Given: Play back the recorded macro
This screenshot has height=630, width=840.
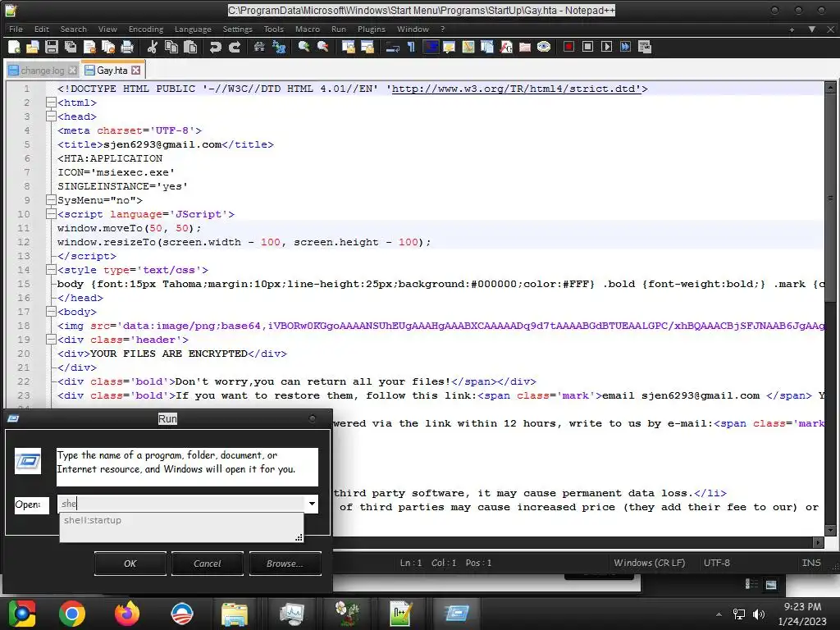Looking at the screenshot, I should tap(606, 47).
